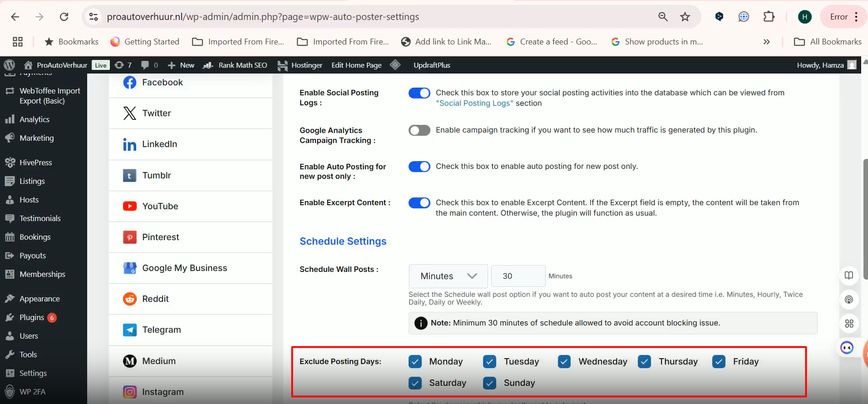Open the Pinterest icon entry
The width and height of the screenshot is (868, 404).
[129, 237]
